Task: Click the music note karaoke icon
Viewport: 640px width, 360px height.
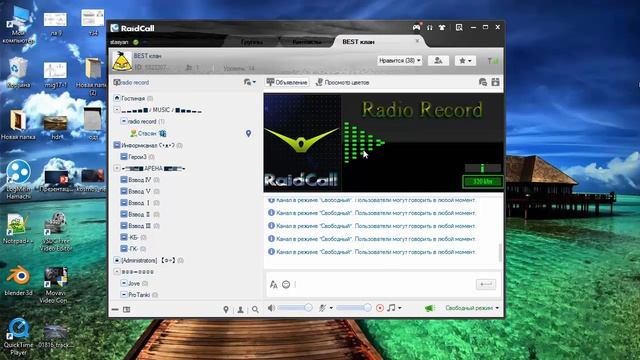Action: pyautogui.click(x=391, y=308)
